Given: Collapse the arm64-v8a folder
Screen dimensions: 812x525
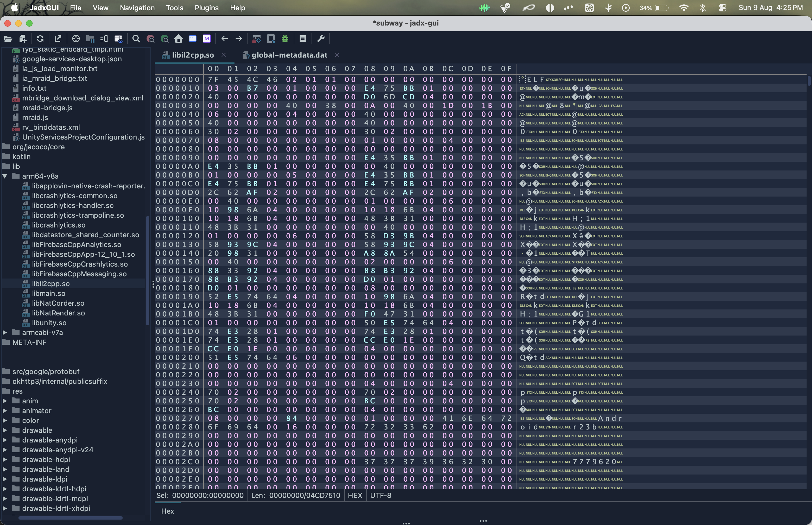Looking at the screenshot, I should 5,176.
